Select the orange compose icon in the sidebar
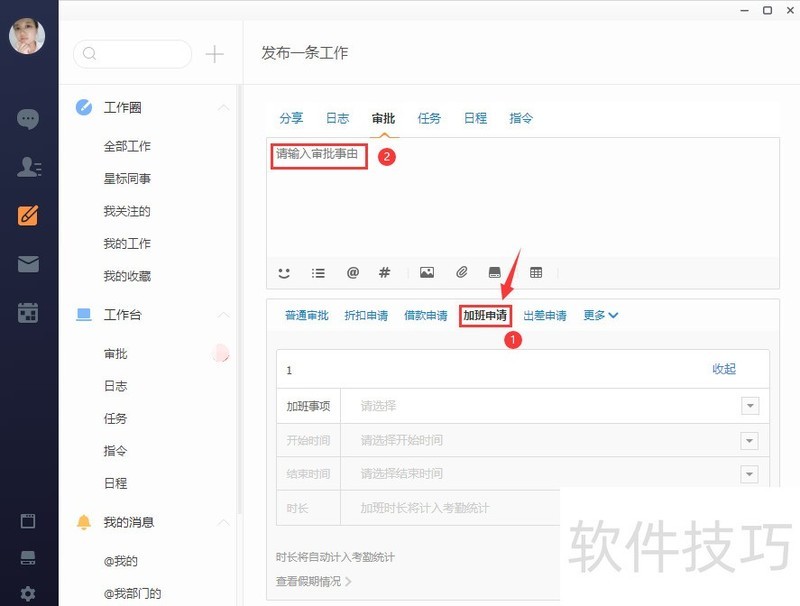Viewport: 800px width, 606px height. click(x=27, y=214)
